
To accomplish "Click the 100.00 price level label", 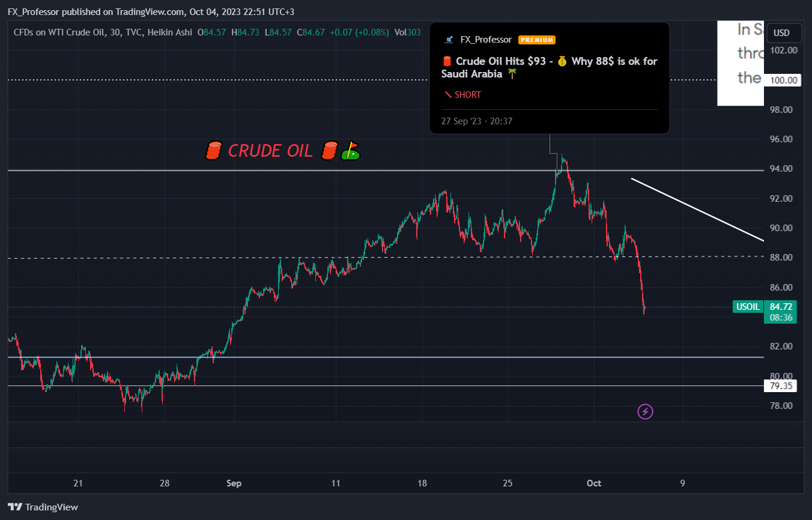I will (x=783, y=80).
